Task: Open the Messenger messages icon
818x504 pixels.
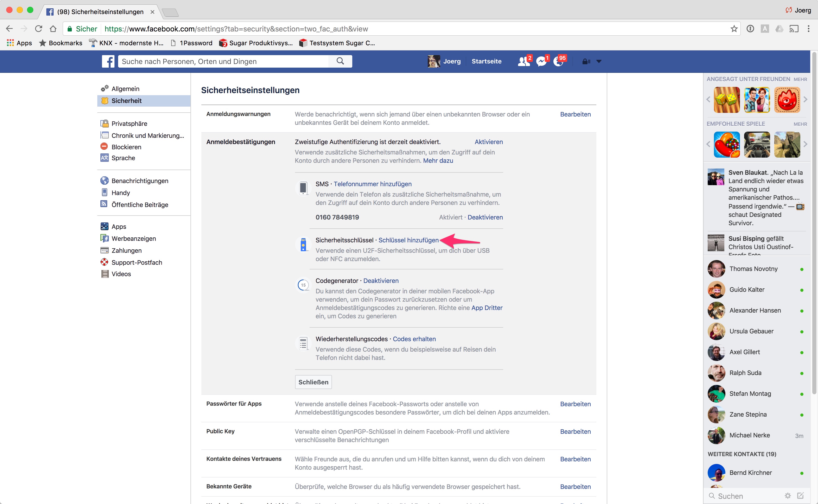Action: (x=541, y=61)
